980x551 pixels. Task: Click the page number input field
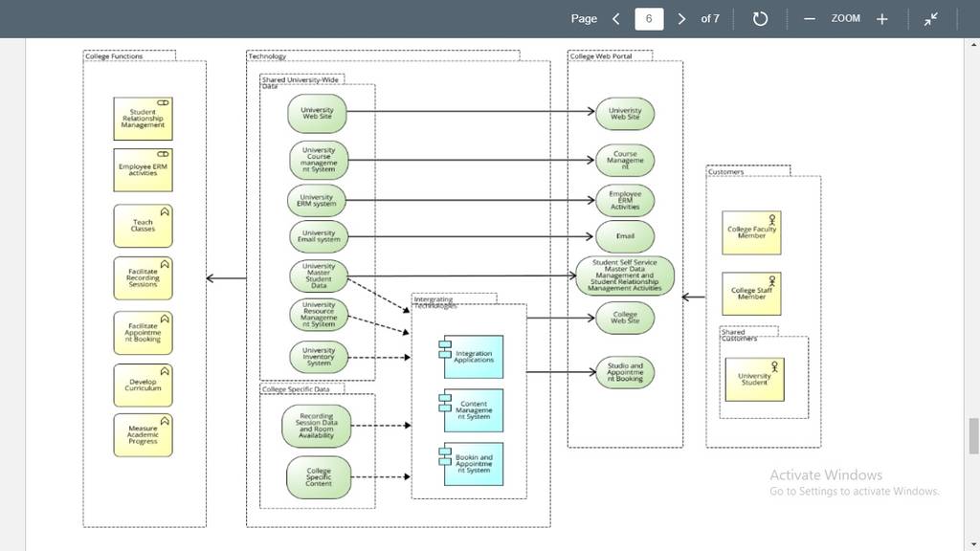coord(649,19)
